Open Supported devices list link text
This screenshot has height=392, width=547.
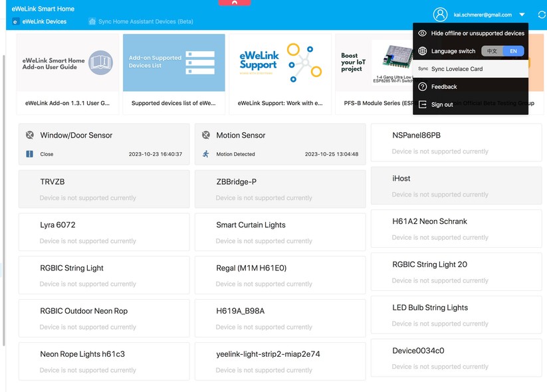[173, 103]
